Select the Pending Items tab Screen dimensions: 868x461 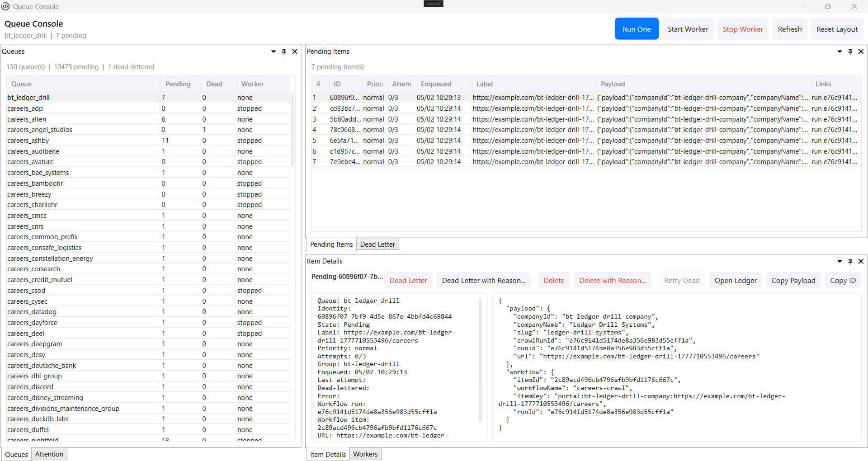point(331,245)
